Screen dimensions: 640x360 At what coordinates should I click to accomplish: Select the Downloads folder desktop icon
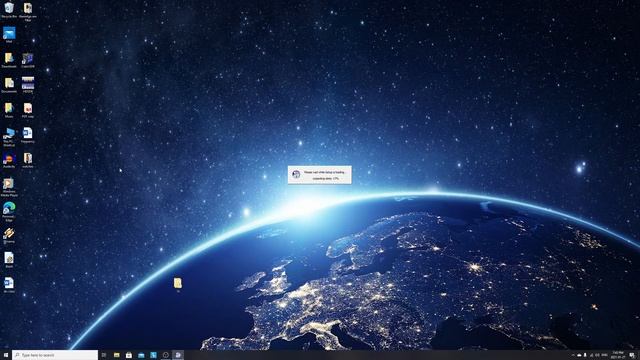pyautogui.click(x=9, y=60)
